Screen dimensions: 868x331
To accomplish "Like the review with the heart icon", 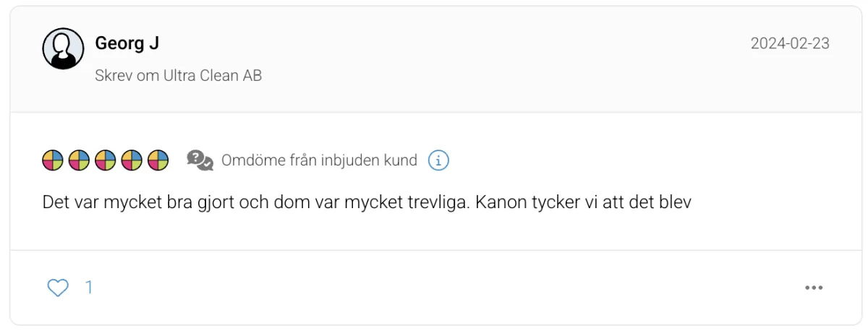I will [58, 288].
